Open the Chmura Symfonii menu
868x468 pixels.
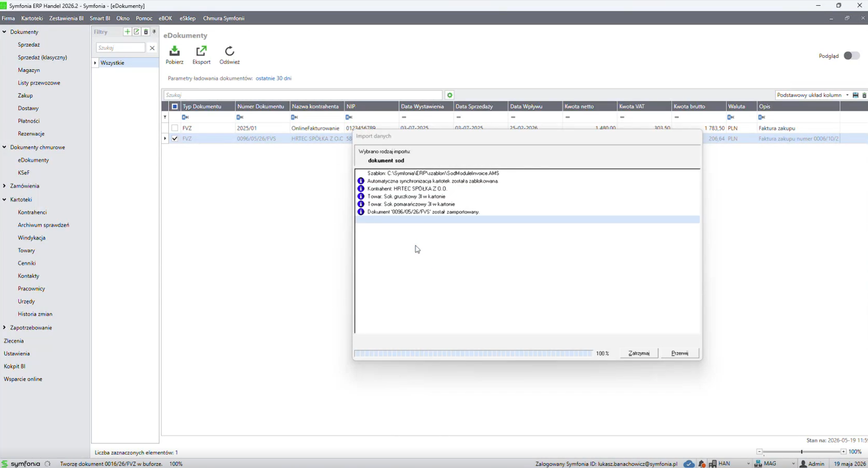pos(224,18)
